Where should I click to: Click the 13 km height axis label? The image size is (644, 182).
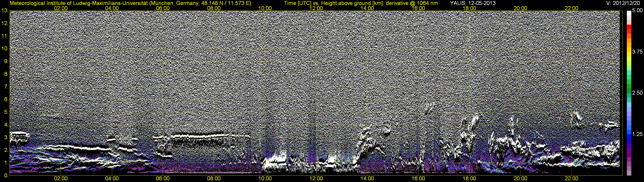(5, 11)
